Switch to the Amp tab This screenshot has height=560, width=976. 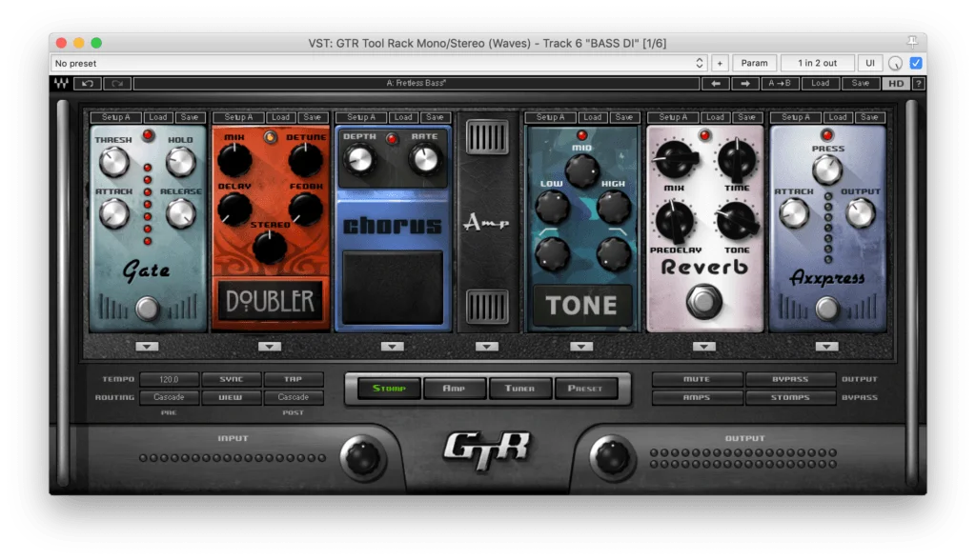454,389
